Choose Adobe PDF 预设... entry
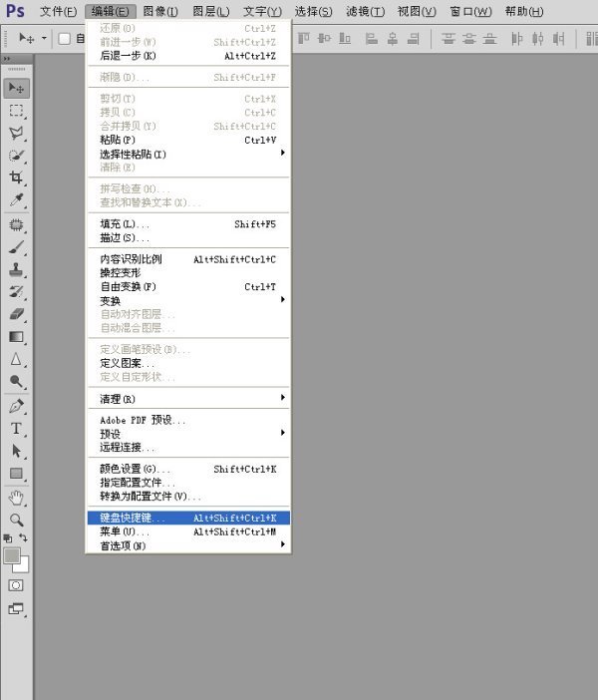The image size is (598, 700). [188, 420]
